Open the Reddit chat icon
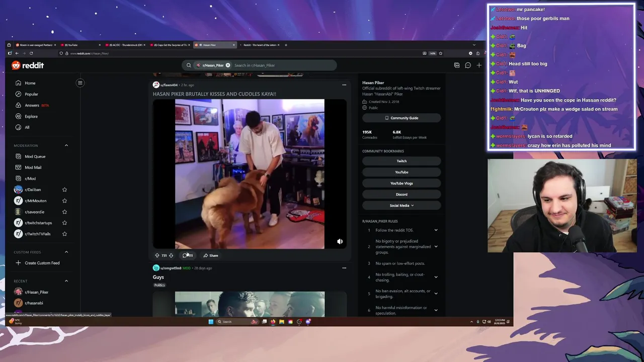The image size is (644, 362). 468,65
